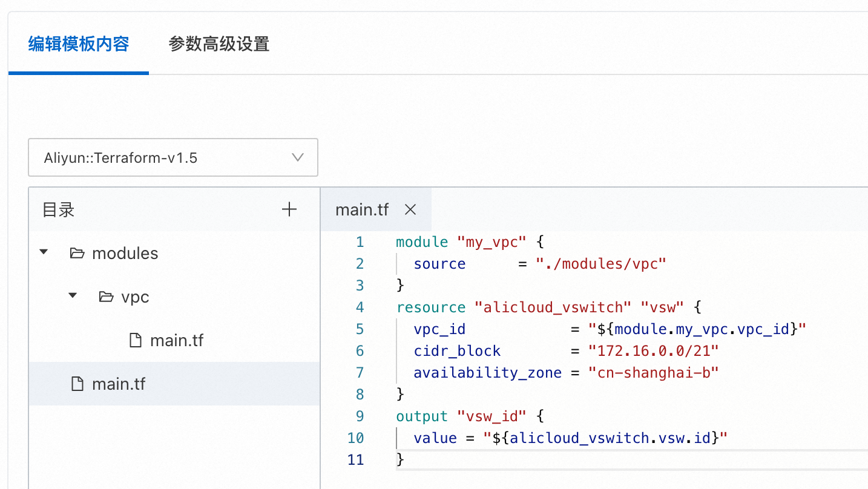Collapse the vpc folder arrow

(73, 296)
